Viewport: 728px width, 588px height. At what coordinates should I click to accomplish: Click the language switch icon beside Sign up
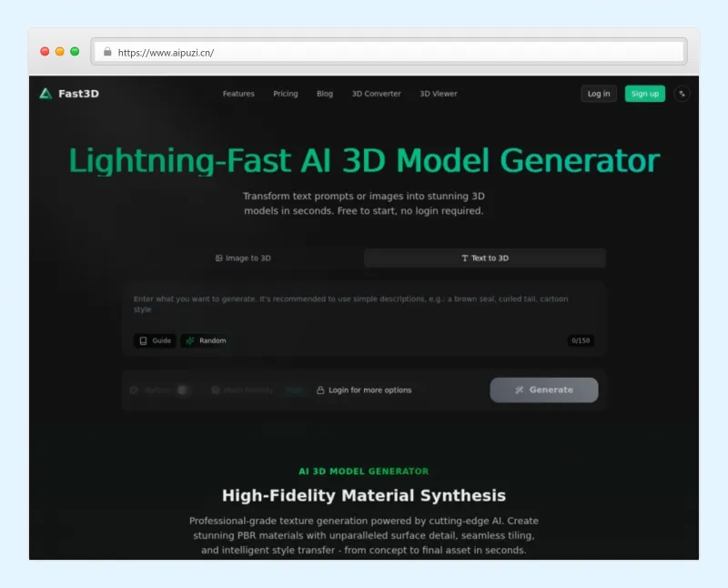coord(682,94)
